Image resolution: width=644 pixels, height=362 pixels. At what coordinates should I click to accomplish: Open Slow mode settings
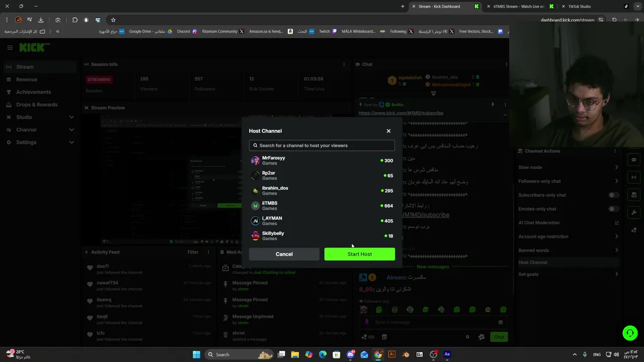568,167
